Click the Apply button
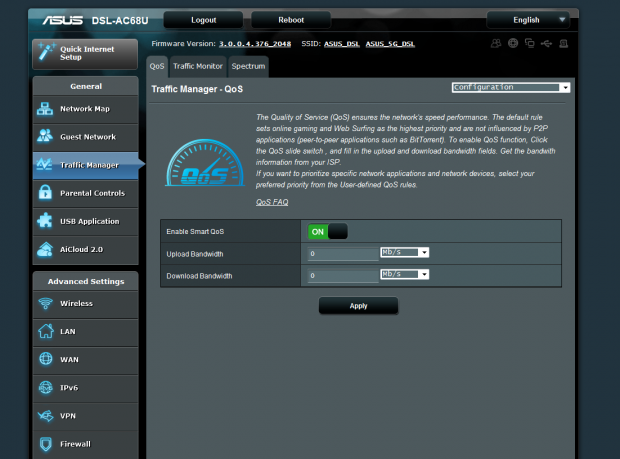Viewport: 620px width, 459px height. point(358,306)
